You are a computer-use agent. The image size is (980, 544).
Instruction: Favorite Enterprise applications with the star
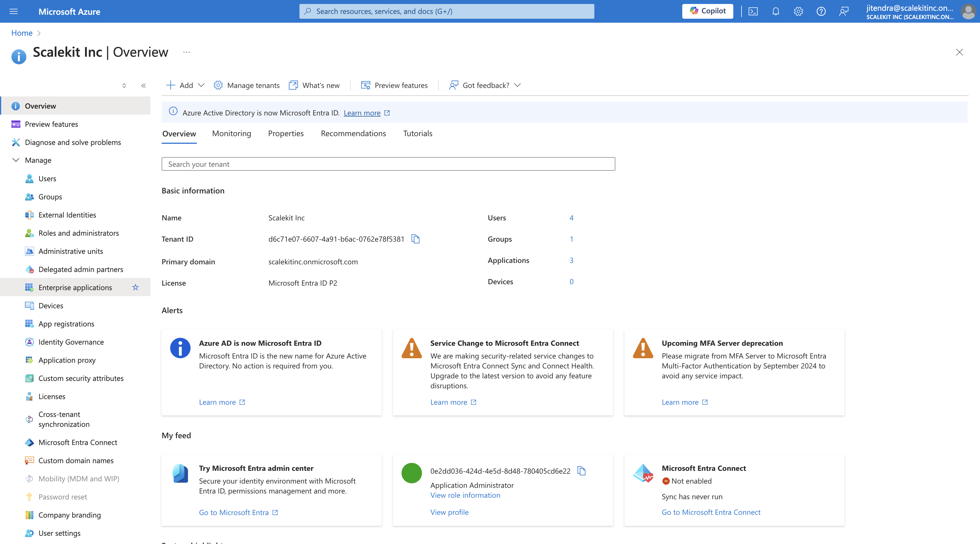(136, 288)
